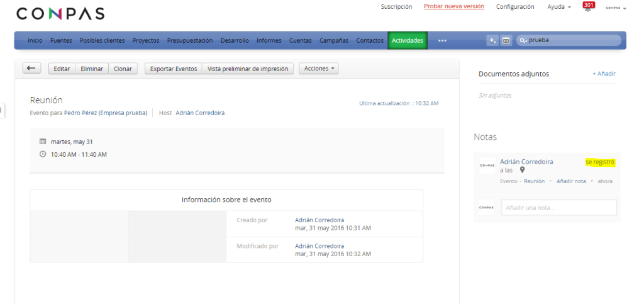
Task: Click the Añadir nota link
Action: pos(571,181)
